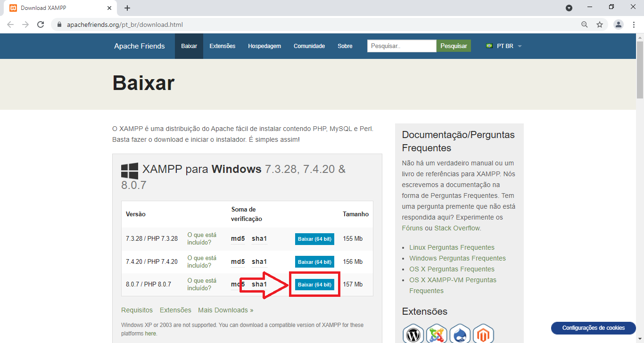The image size is (644, 343).
Task: Open the zoom magnifier icon in address bar
Action: click(x=585, y=24)
